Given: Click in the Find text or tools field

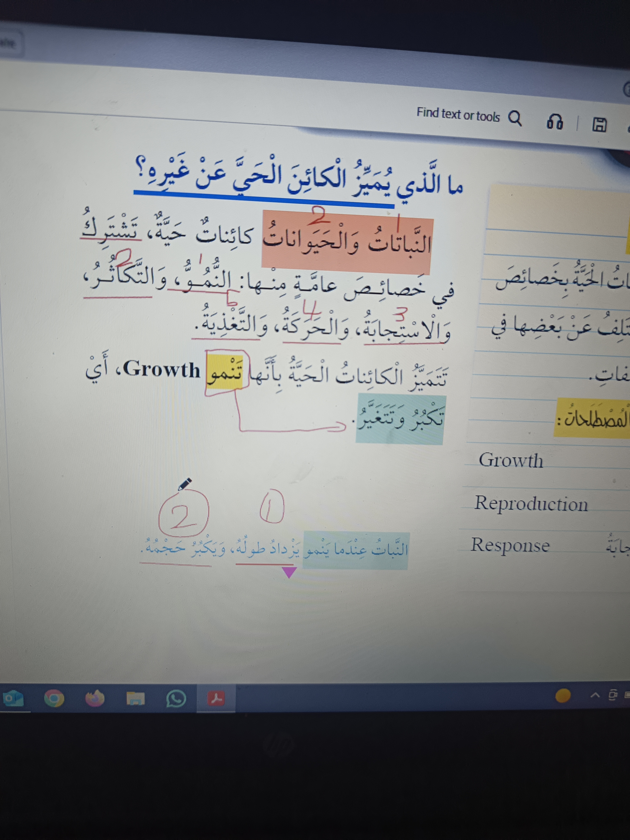Looking at the screenshot, I should [x=458, y=114].
